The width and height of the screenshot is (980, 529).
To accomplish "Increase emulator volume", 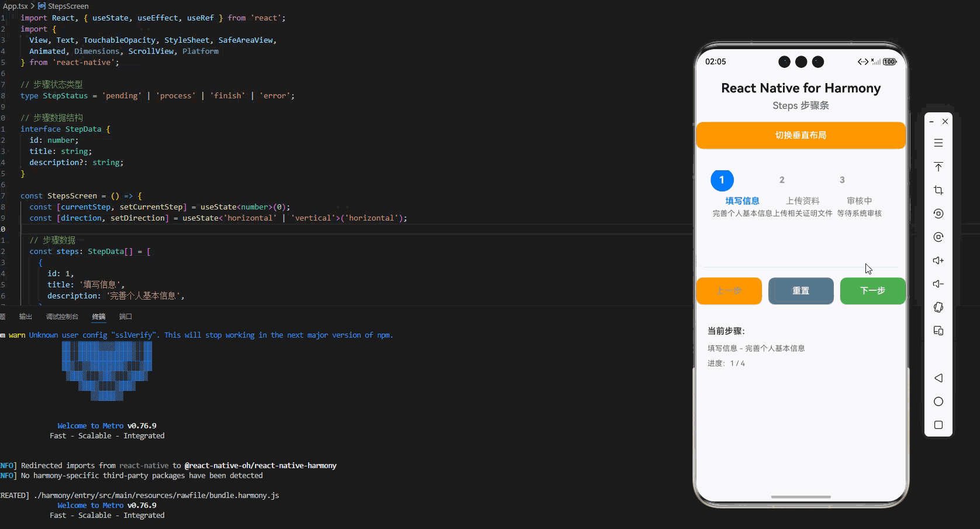I will [938, 260].
